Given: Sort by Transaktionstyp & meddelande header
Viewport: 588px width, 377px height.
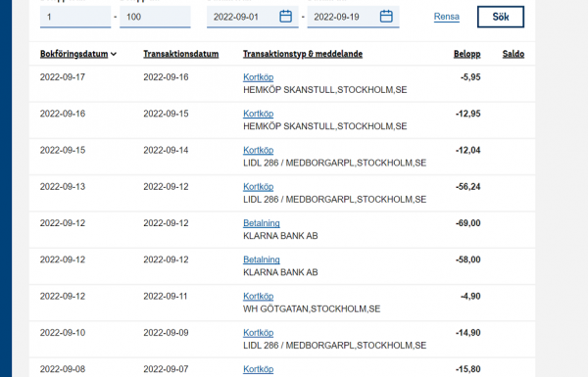Looking at the screenshot, I should 303,54.
